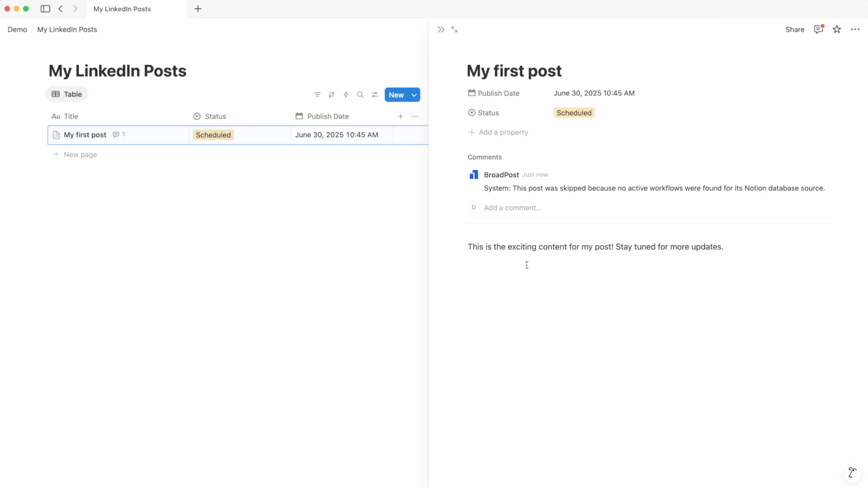Open the dropdown next to the New button

(x=414, y=95)
